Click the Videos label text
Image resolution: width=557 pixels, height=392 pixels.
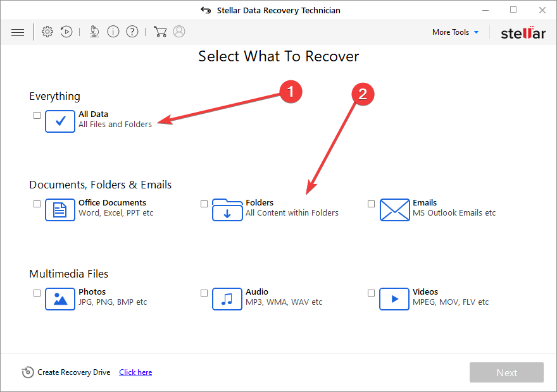(x=425, y=291)
